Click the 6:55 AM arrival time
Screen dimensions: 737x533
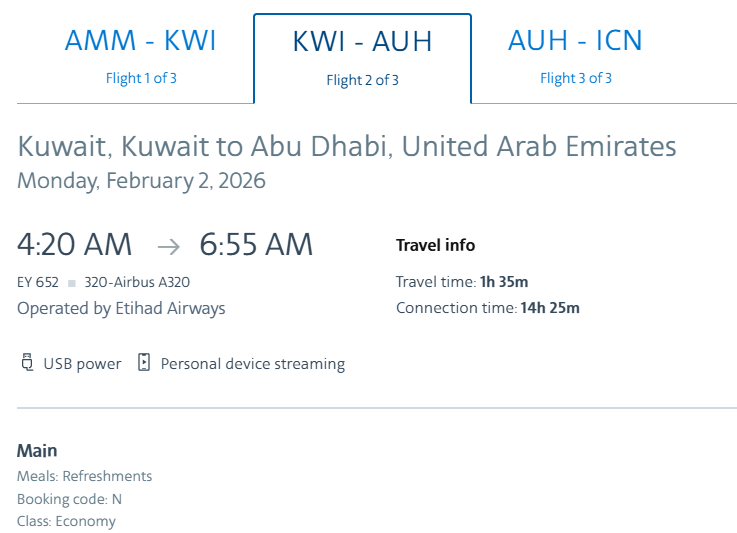256,244
